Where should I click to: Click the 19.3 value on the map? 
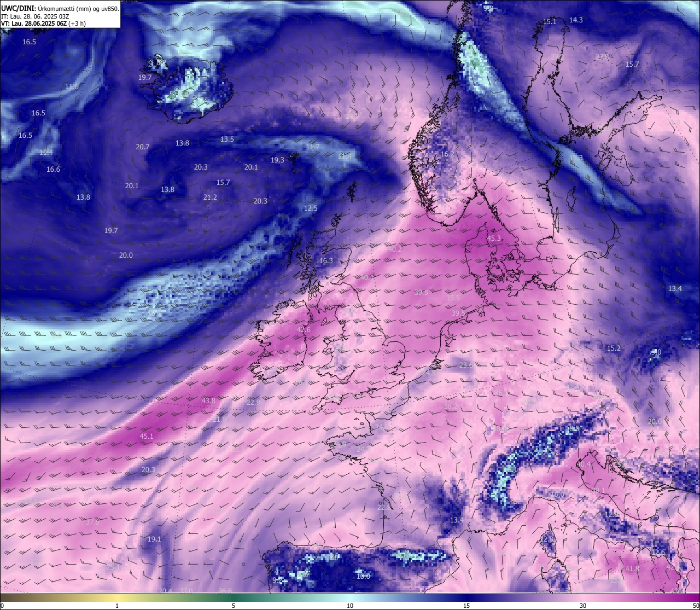277,160
